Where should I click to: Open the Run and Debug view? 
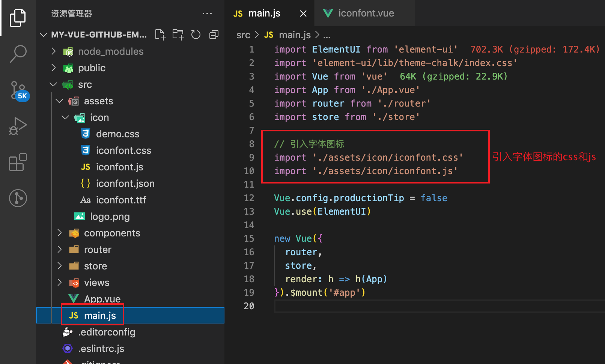point(18,126)
